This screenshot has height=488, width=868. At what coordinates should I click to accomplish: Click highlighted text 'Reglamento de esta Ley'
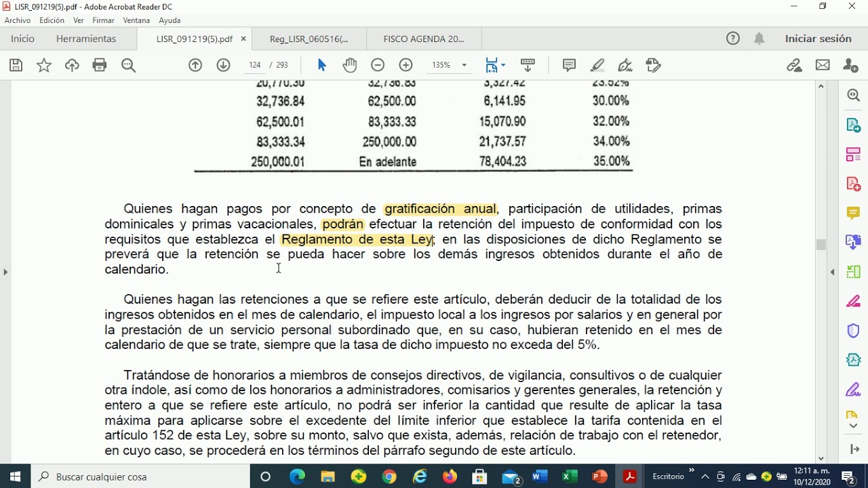pyautogui.click(x=357, y=239)
